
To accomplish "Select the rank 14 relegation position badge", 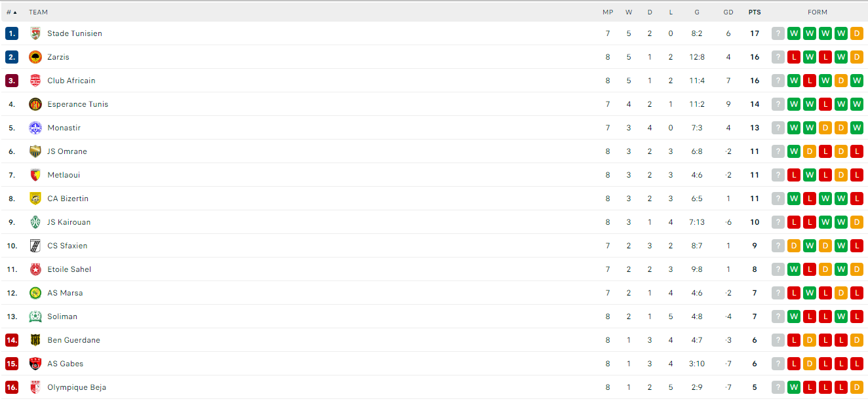I will [12, 340].
